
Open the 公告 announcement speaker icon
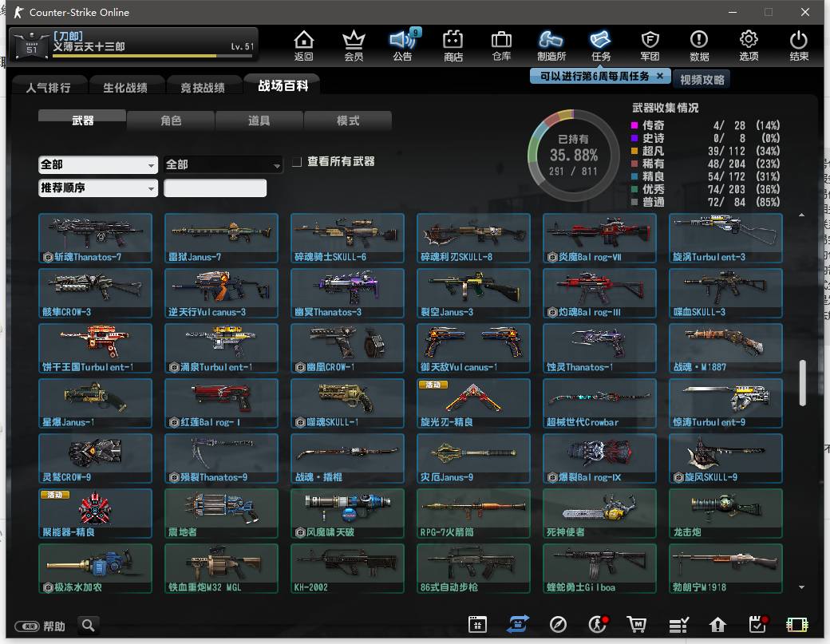coord(403,45)
